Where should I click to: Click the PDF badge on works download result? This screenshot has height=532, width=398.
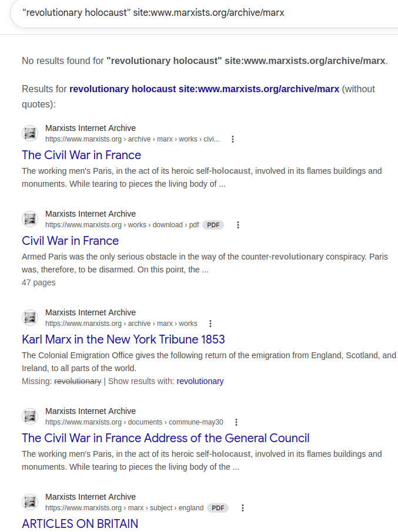tap(213, 225)
